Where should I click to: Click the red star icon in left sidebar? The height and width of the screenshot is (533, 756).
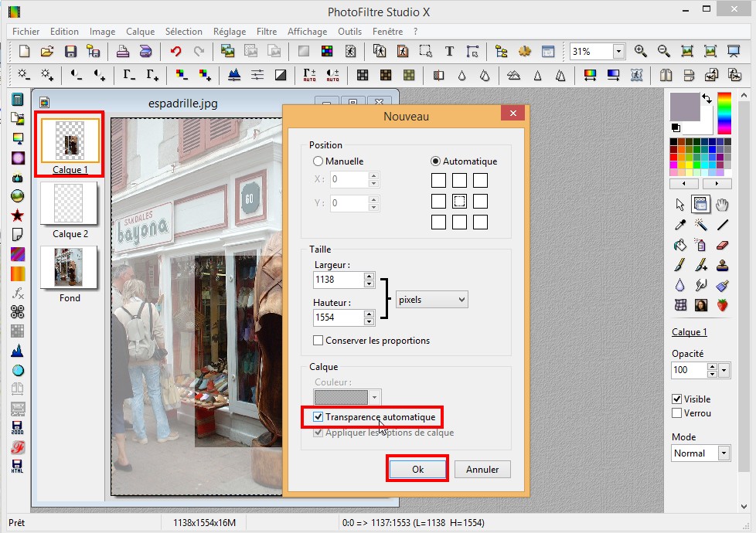point(18,216)
